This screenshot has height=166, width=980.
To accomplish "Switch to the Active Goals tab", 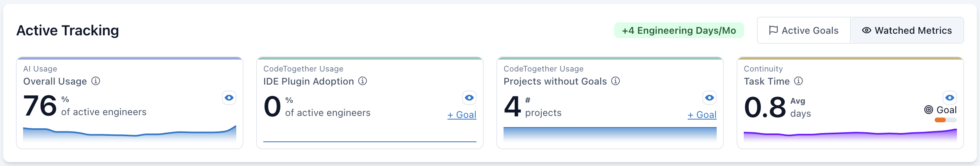I will pos(804,31).
